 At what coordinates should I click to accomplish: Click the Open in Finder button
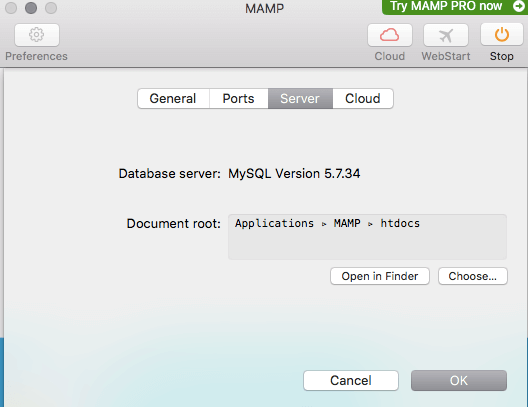pos(380,276)
